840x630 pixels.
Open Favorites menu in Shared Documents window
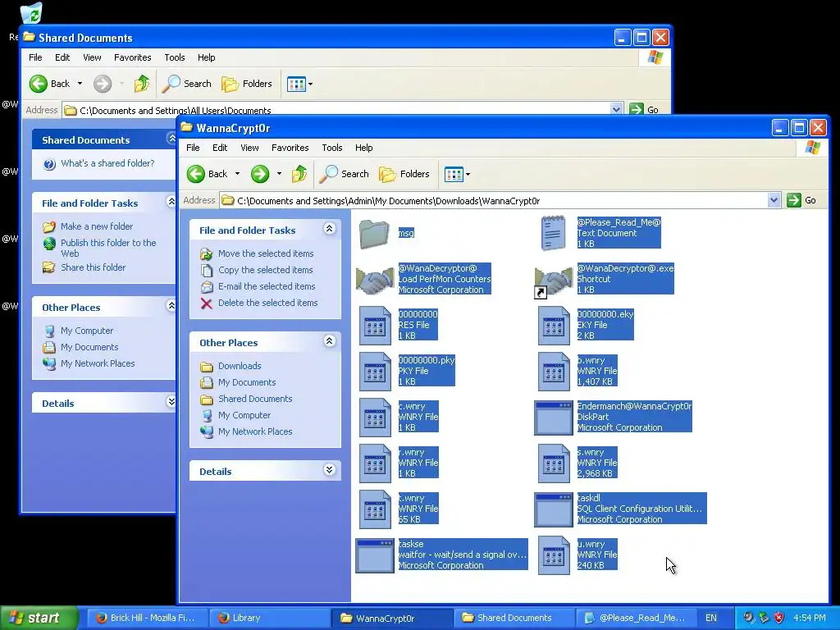tap(132, 58)
